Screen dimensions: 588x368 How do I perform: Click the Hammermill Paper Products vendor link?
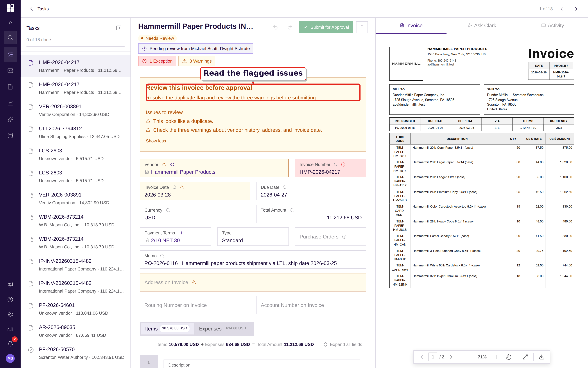point(183,172)
